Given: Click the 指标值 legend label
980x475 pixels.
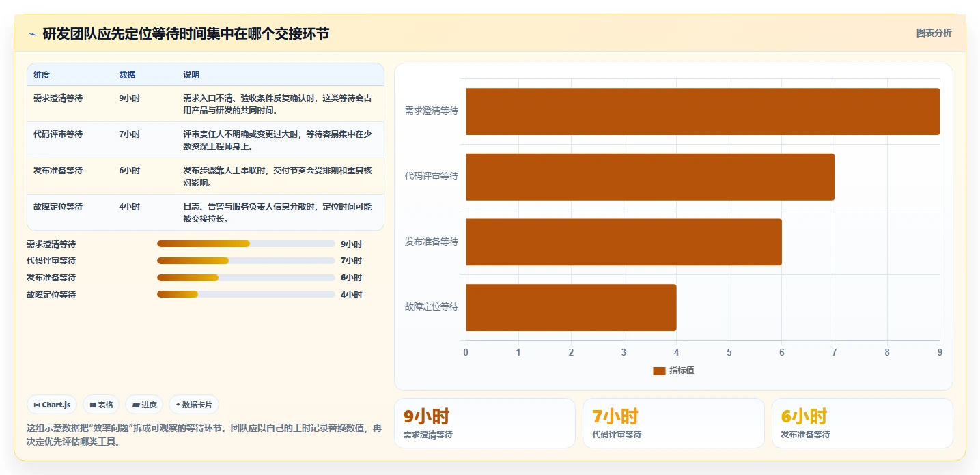Looking at the screenshot, I should point(682,371).
